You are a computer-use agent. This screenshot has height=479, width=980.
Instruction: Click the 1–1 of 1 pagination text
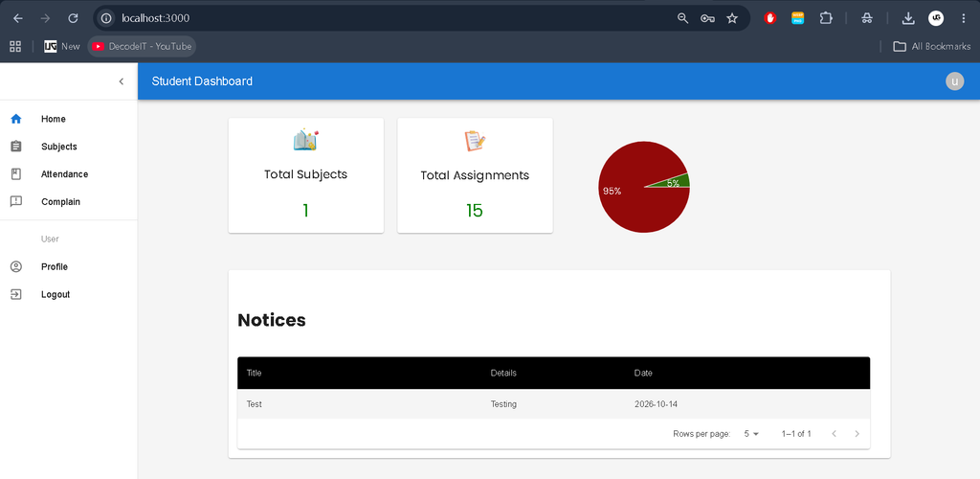(796, 433)
